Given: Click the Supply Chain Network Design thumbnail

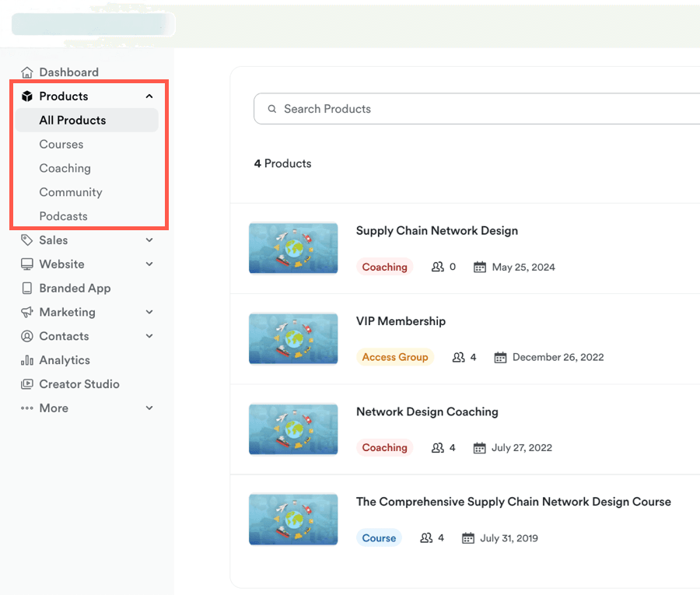Looking at the screenshot, I should [x=293, y=248].
